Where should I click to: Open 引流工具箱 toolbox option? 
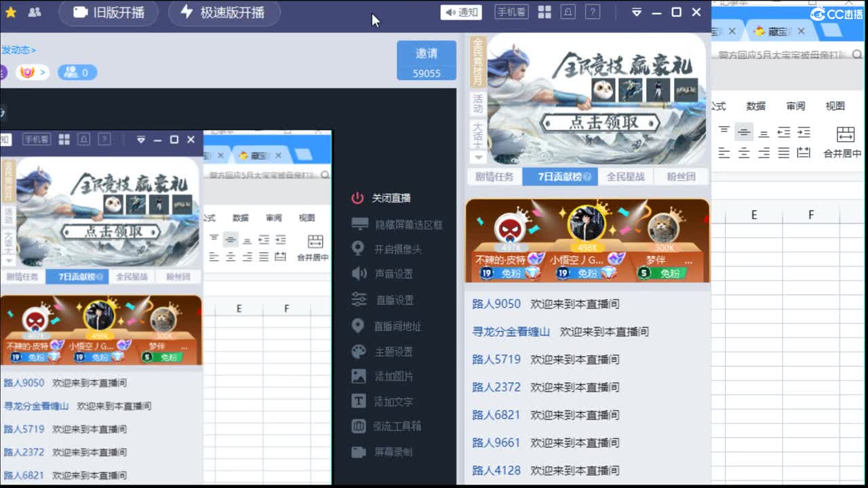387,426
